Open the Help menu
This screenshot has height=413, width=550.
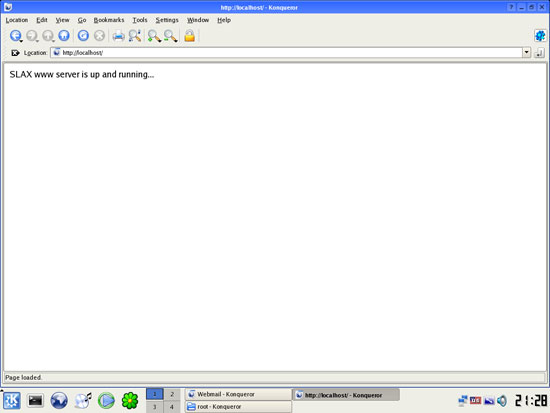(224, 20)
